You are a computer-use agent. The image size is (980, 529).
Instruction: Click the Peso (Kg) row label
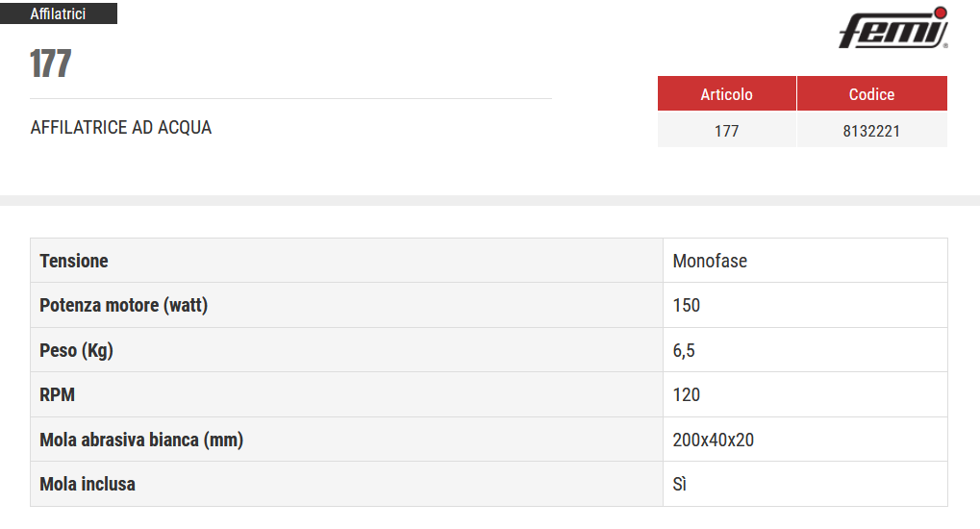point(76,350)
